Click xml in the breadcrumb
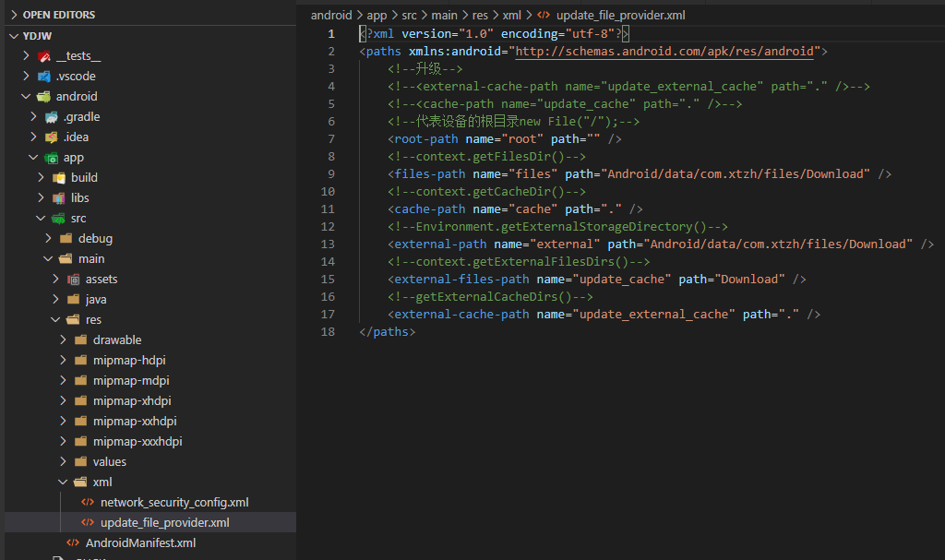The image size is (945, 560). click(x=511, y=15)
